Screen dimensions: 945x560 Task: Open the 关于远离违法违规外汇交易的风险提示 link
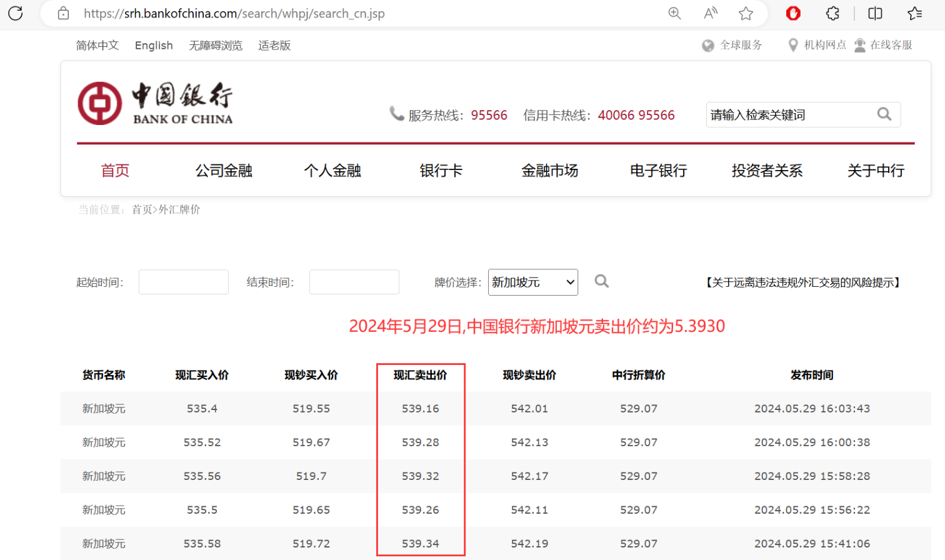coord(803,282)
